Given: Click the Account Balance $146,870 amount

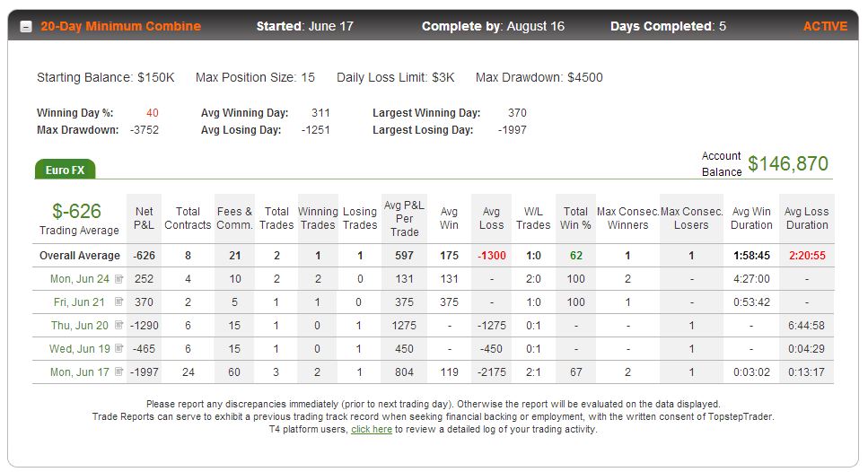Looking at the screenshot, I should click(x=788, y=164).
